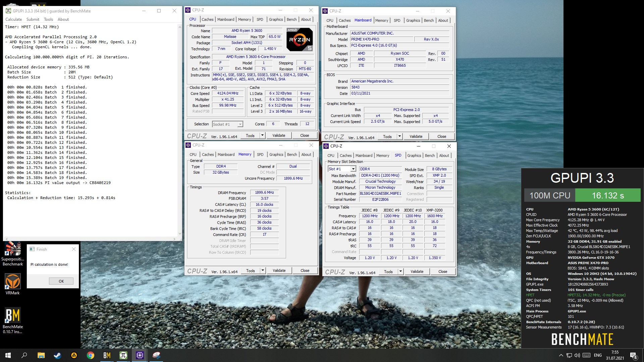644x362 pixels.
Task: Click Finish dialog title icon
Action: pos(32,249)
